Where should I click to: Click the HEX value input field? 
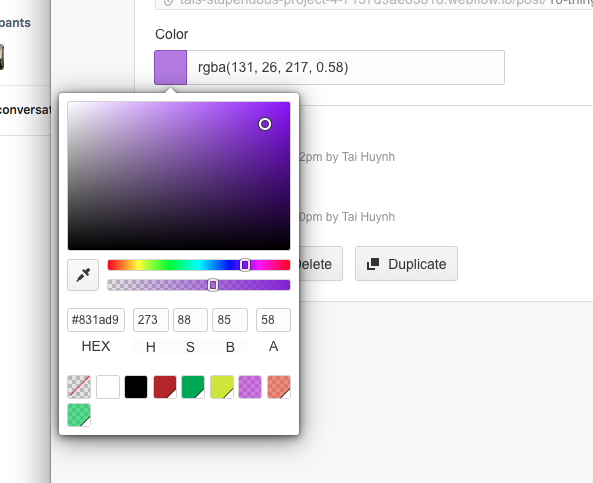[96, 320]
